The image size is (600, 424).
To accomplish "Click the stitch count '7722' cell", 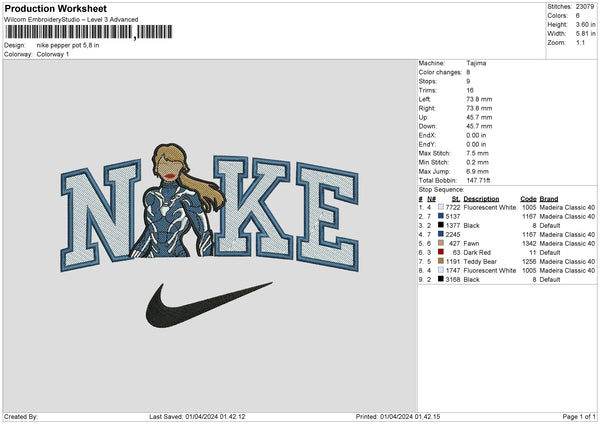I will pos(453,207).
